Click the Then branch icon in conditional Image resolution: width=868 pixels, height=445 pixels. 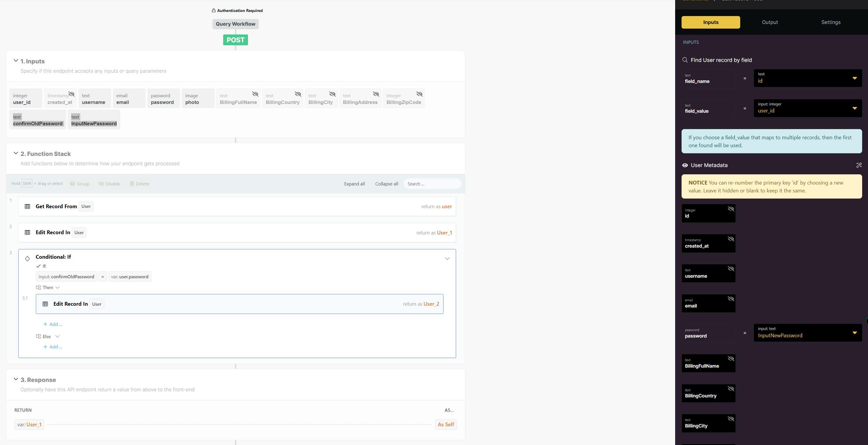39,288
